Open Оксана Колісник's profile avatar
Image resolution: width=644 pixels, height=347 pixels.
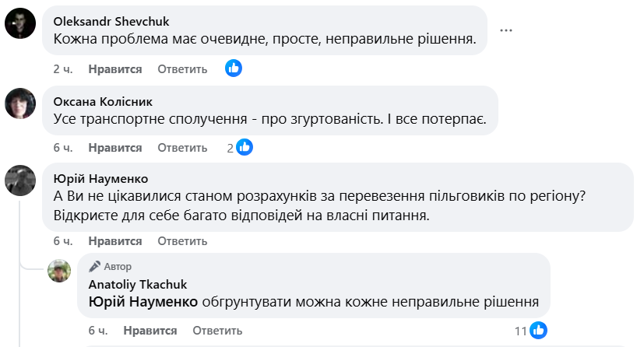[x=19, y=103]
